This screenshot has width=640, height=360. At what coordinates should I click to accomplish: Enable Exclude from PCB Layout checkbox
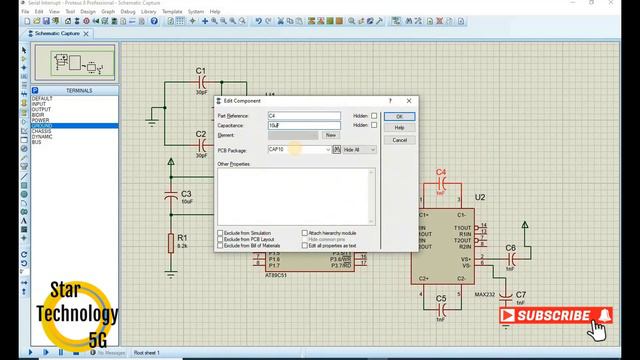[x=220, y=239]
